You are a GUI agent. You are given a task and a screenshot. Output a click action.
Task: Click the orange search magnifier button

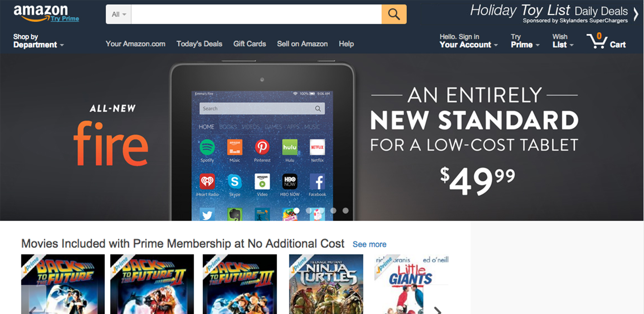point(394,14)
